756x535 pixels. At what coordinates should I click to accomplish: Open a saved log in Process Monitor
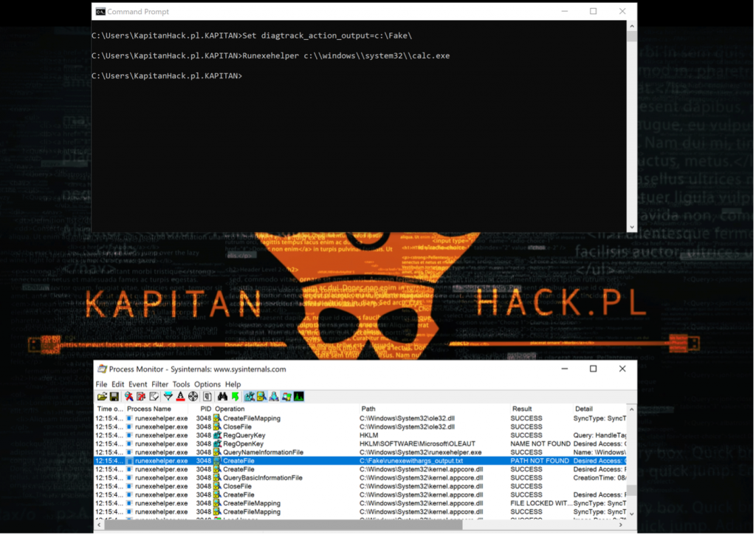coord(102,397)
